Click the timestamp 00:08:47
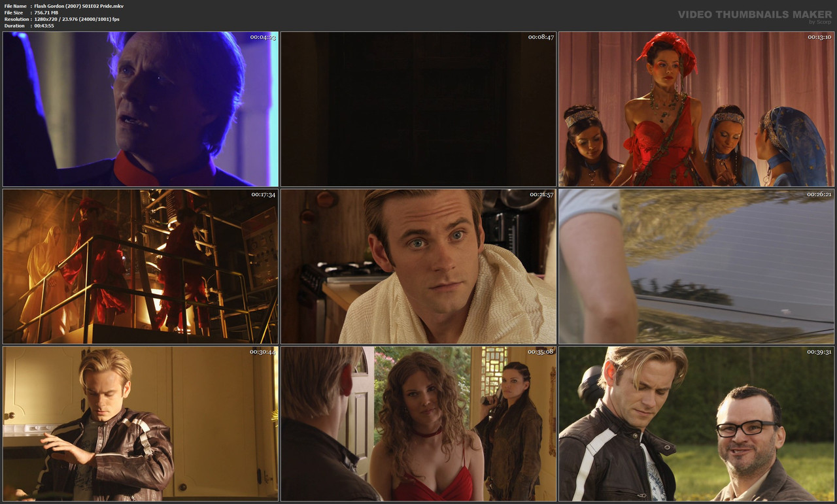This screenshot has width=837, height=504. tap(541, 37)
